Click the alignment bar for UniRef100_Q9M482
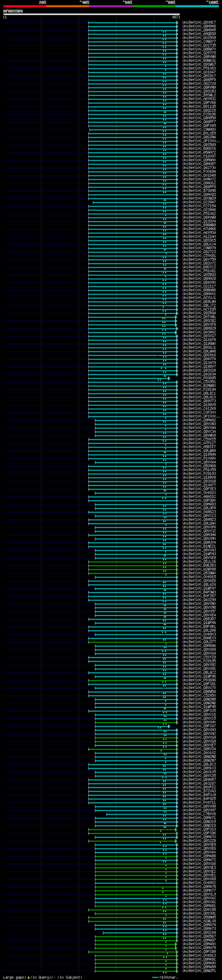Screen dimensions: 222x980 137,420
